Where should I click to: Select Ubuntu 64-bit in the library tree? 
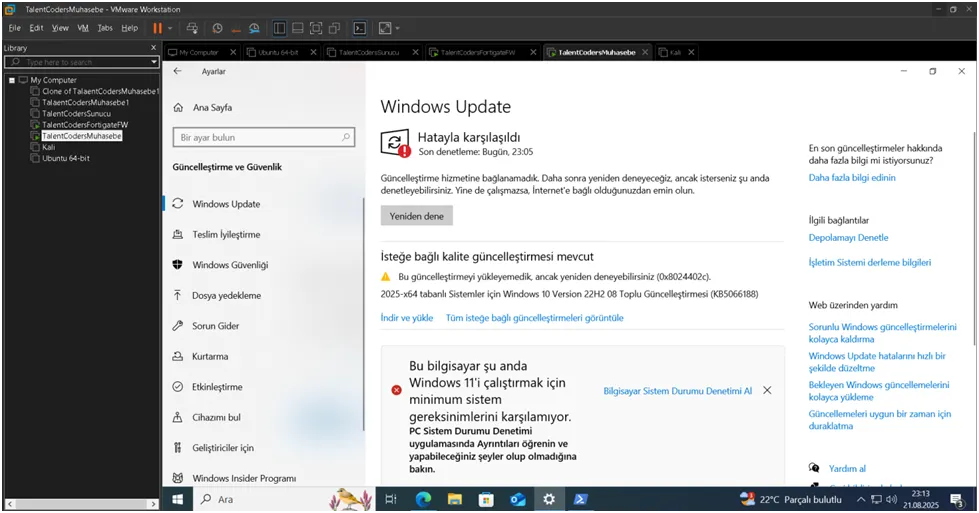(66, 159)
